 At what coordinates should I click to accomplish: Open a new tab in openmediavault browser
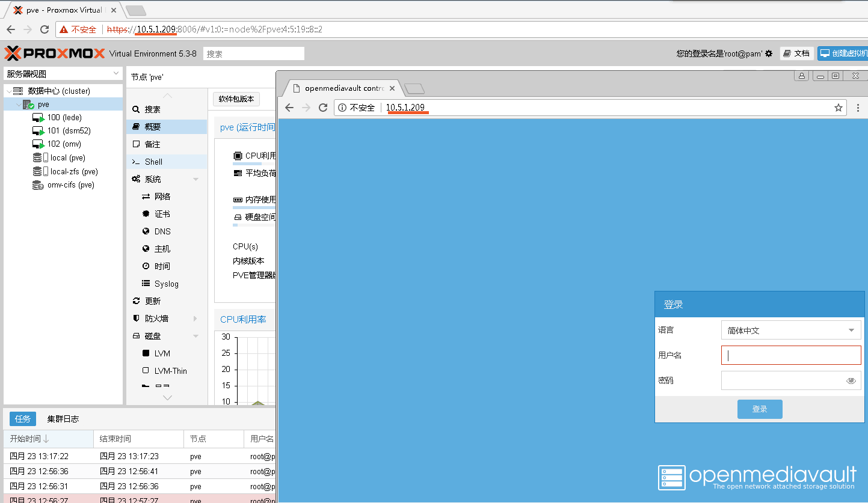pyautogui.click(x=414, y=89)
